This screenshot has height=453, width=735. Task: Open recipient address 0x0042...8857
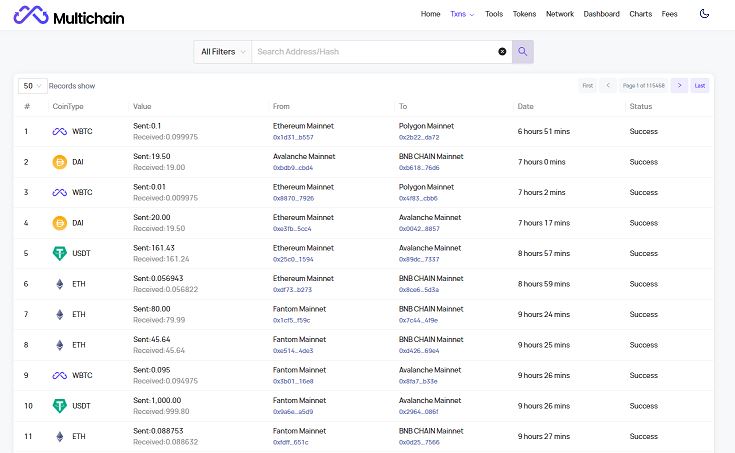[419, 229]
